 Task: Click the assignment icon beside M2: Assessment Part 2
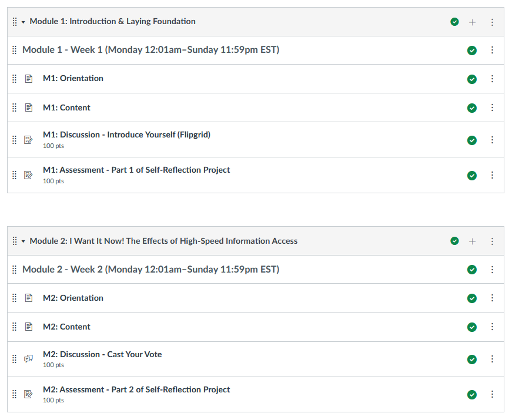pyautogui.click(x=28, y=394)
